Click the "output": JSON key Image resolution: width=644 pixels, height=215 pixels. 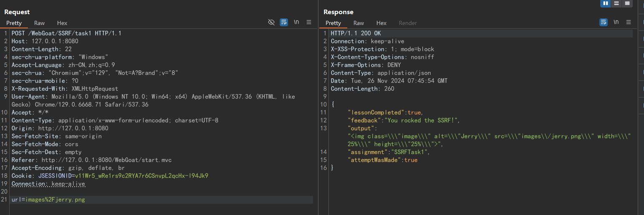pos(362,128)
